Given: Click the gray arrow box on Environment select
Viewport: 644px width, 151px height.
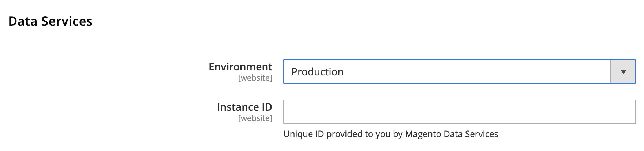Looking at the screenshot, I should (x=623, y=72).
